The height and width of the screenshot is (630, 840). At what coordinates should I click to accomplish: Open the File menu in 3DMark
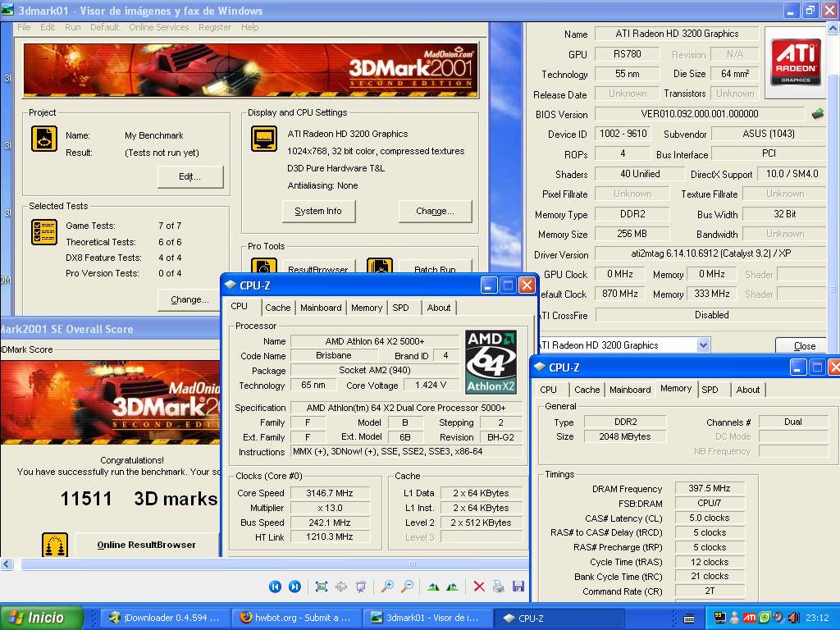pyautogui.click(x=24, y=27)
